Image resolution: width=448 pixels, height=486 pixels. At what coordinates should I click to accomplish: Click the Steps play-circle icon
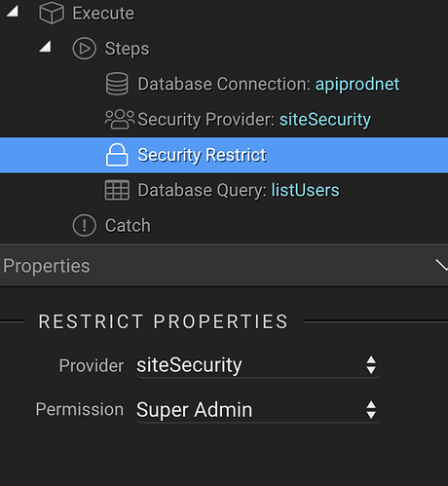[x=84, y=49]
